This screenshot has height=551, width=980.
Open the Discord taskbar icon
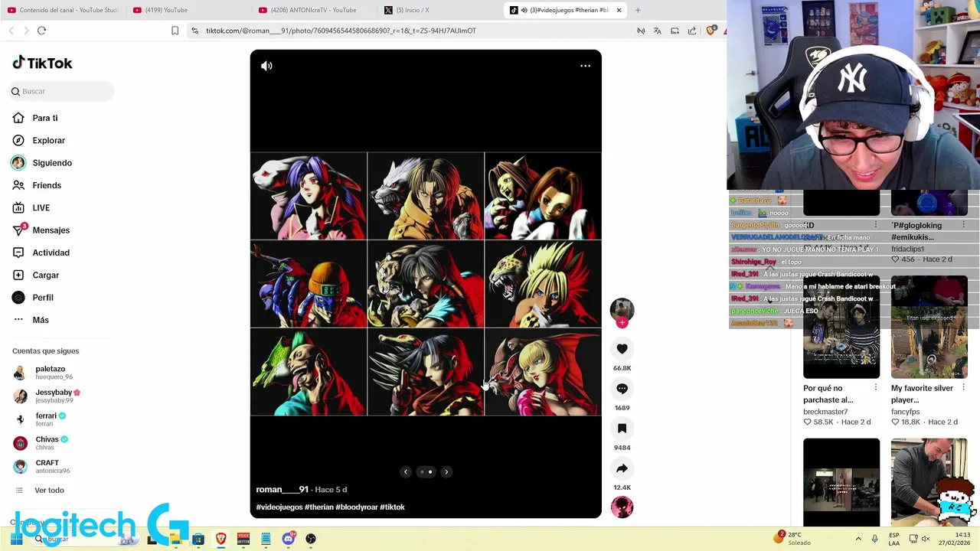click(x=288, y=539)
